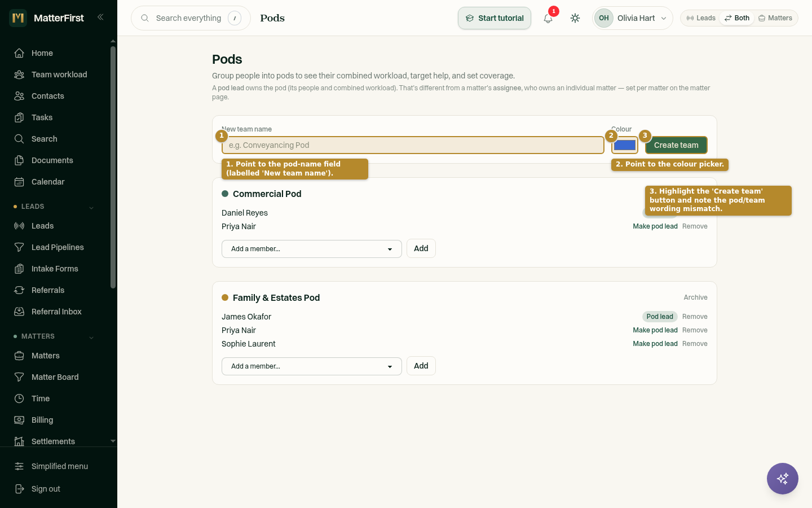
Task: Click Daniel Reyes member name
Action: [245, 213]
